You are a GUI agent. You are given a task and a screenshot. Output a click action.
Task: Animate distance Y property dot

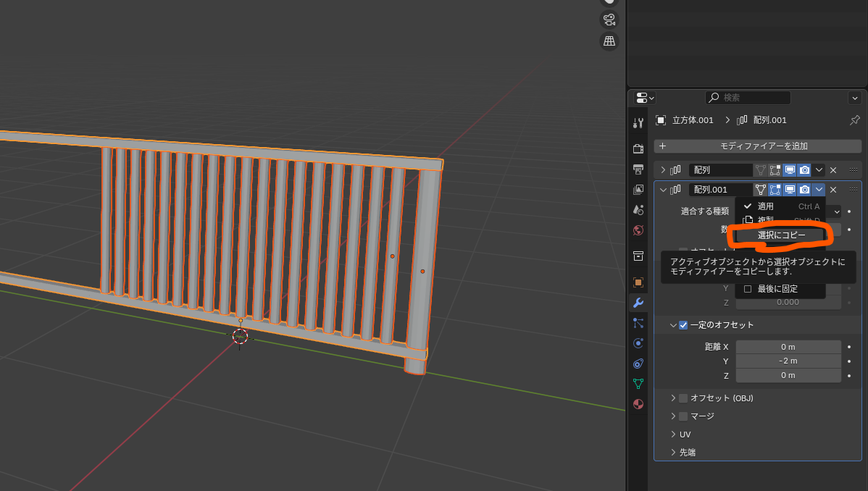point(849,361)
